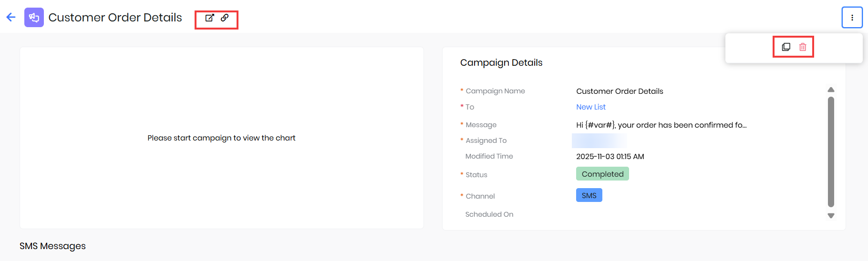The width and height of the screenshot is (868, 261).
Task: Delete the campaign using the trash icon
Action: coord(803,47)
